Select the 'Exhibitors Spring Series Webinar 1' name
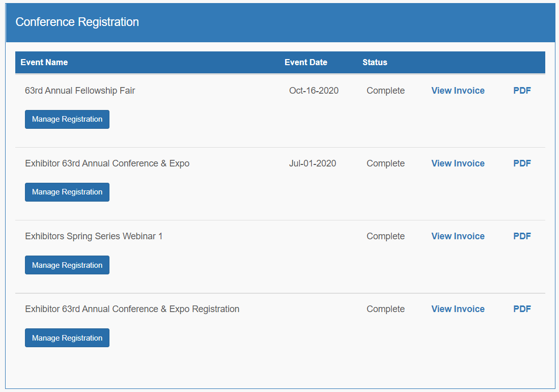Image resolution: width=559 pixels, height=392 pixels. coord(94,236)
